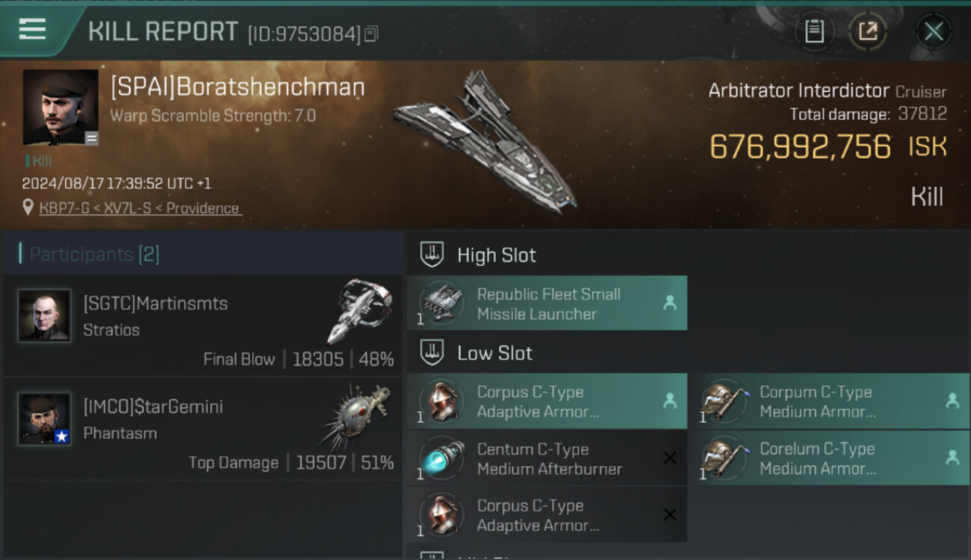
Task: Click the Centum C-Type Medium Afterburner icon
Action: (441, 458)
